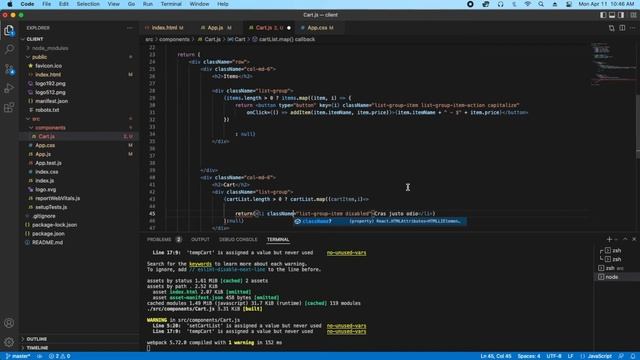Add a new terminal with plus icon
This screenshot has height=360, width=640.
coord(609,239)
